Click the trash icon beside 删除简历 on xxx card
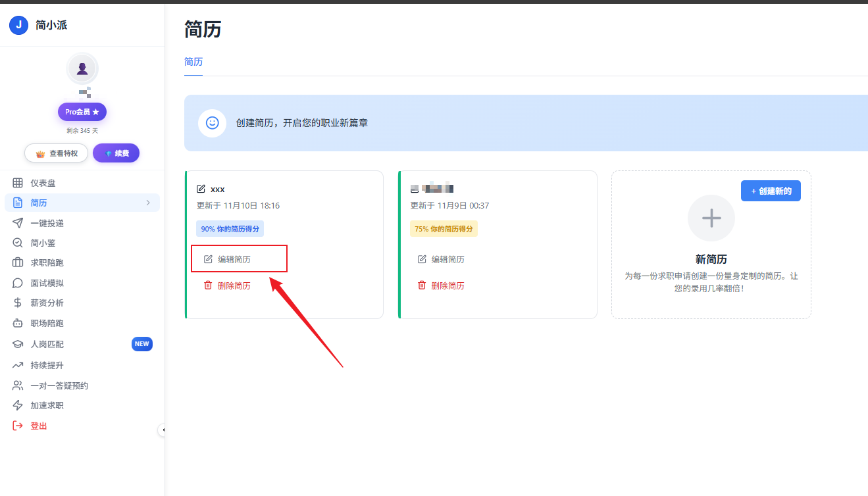 point(207,285)
